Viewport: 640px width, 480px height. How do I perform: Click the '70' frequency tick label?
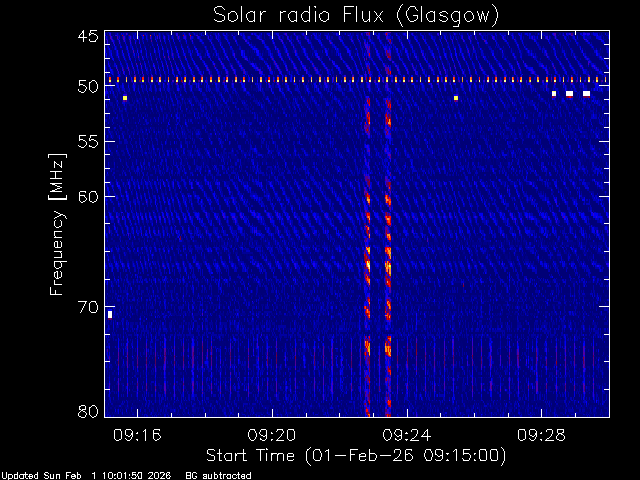coord(88,307)
